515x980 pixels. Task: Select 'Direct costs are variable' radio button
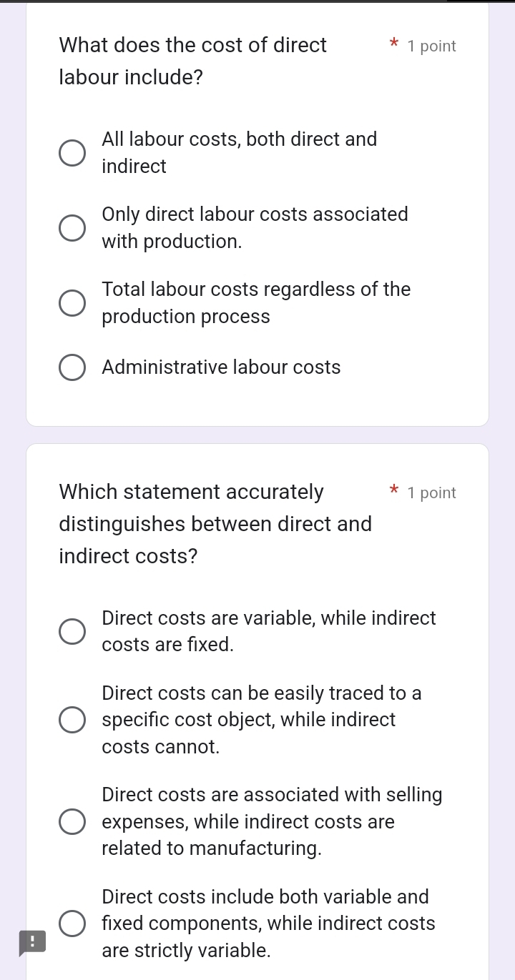72,632
